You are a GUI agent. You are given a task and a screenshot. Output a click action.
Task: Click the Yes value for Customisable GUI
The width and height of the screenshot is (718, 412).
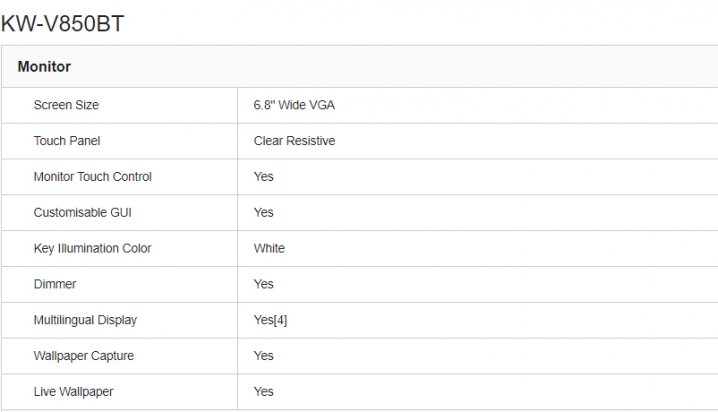(264, 212)
